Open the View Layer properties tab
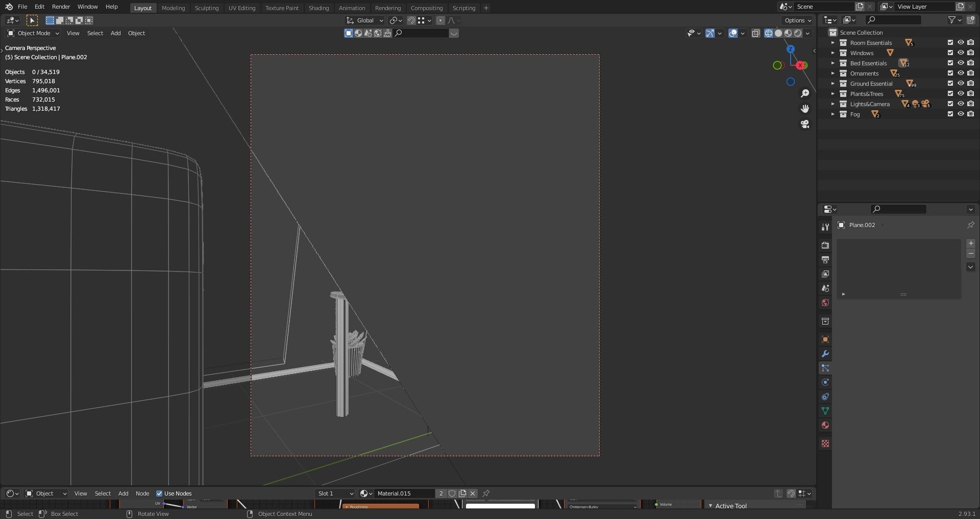 pyautogui.click(x=825, y=274)
